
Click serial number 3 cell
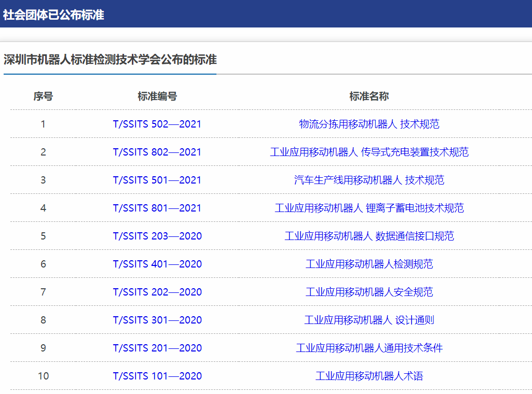[43, 180]
